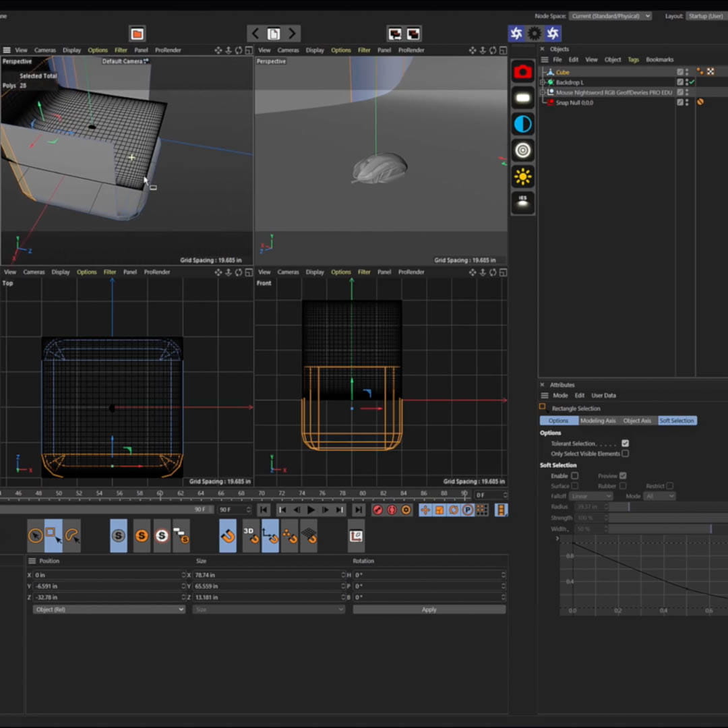Click the Position X input field
728x728 pixels.
tap(107, 575)
